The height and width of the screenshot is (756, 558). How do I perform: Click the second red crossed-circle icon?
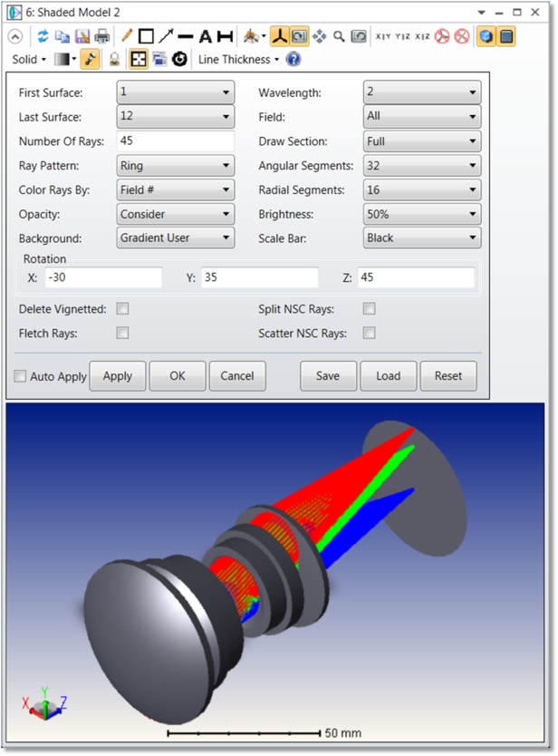(462, 36)
